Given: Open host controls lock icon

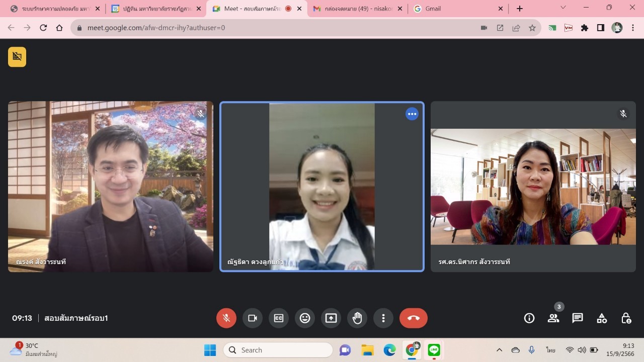Looking at the screenshot, I should [x=626, y=318].
